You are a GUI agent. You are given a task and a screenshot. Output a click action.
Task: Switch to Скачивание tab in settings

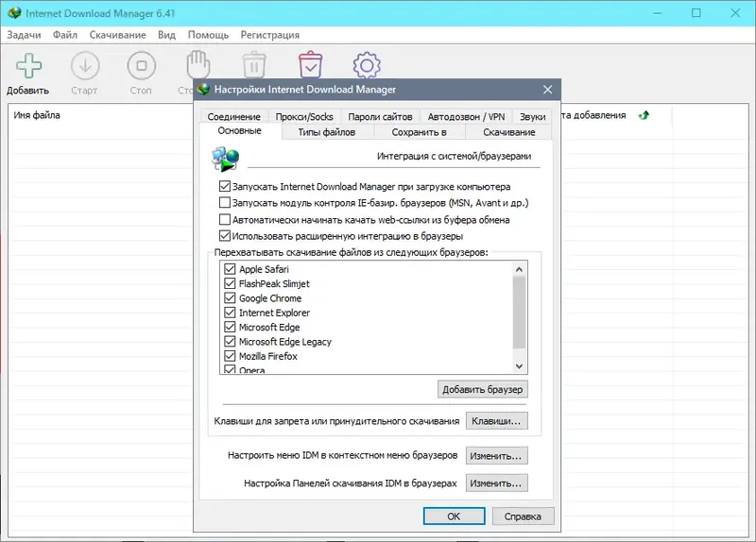click(508, 132)
